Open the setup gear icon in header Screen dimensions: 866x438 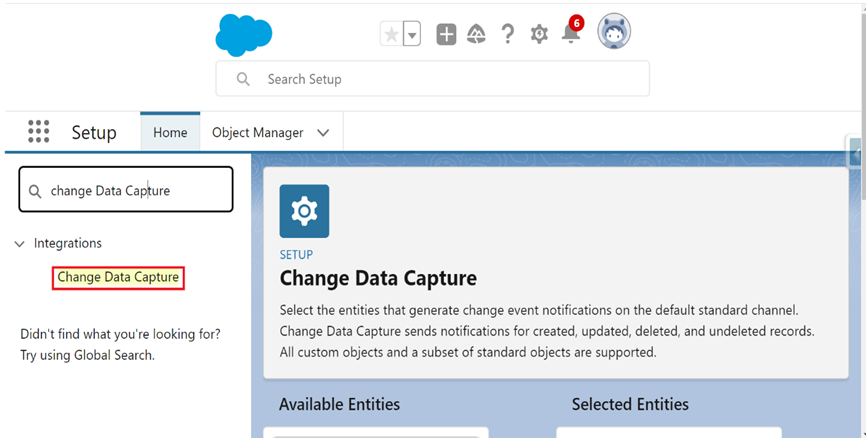(x=539, y=34)
